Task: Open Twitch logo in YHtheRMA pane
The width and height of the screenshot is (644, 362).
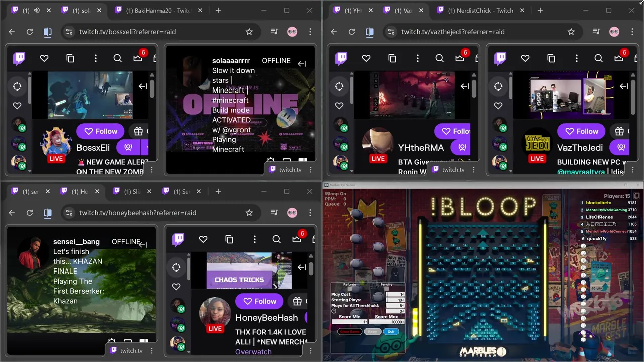Action: coord(341,58)
